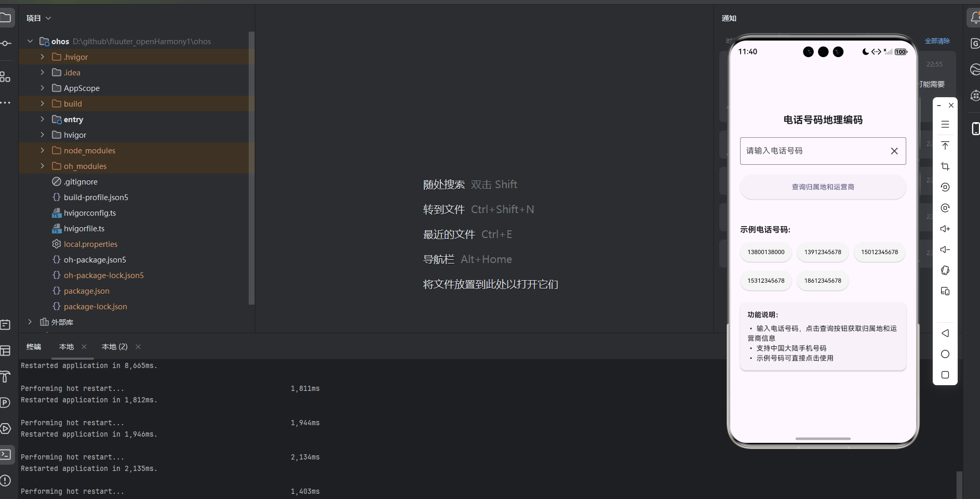Tap the 13800138000 sample number chip

coord(766,252)
